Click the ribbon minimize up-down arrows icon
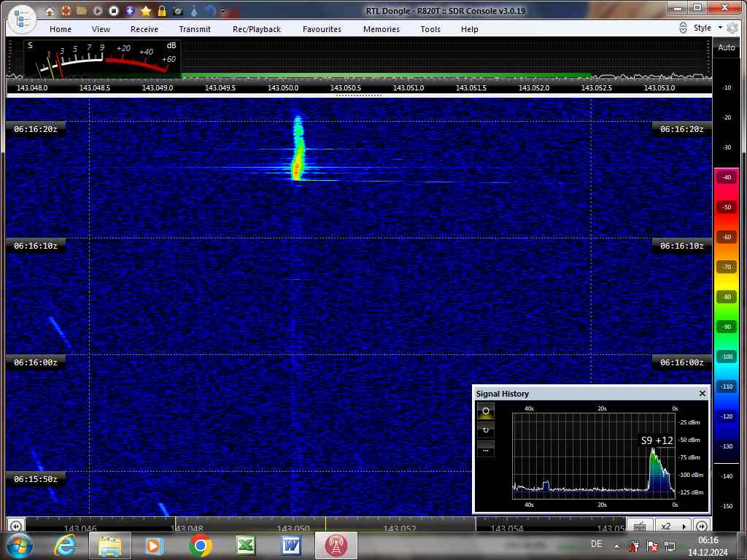 pyautogui.click(x=683, y=28)
